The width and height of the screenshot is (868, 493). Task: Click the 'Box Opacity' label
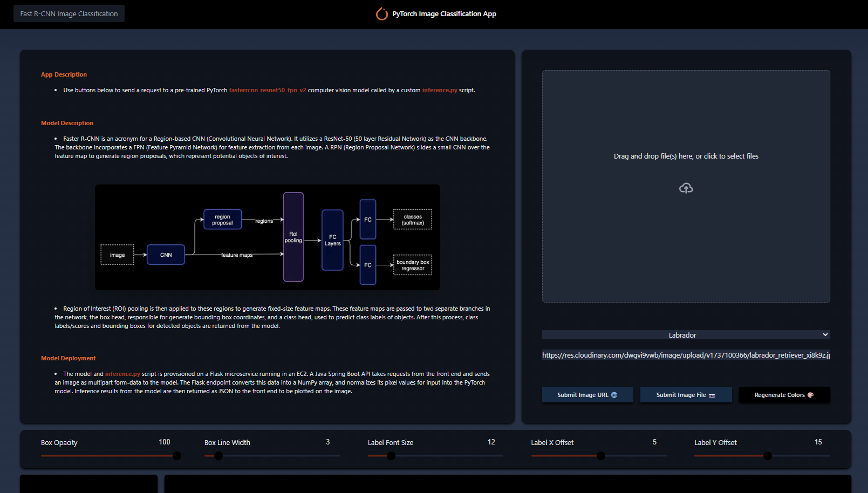click(x=59, y=442)
